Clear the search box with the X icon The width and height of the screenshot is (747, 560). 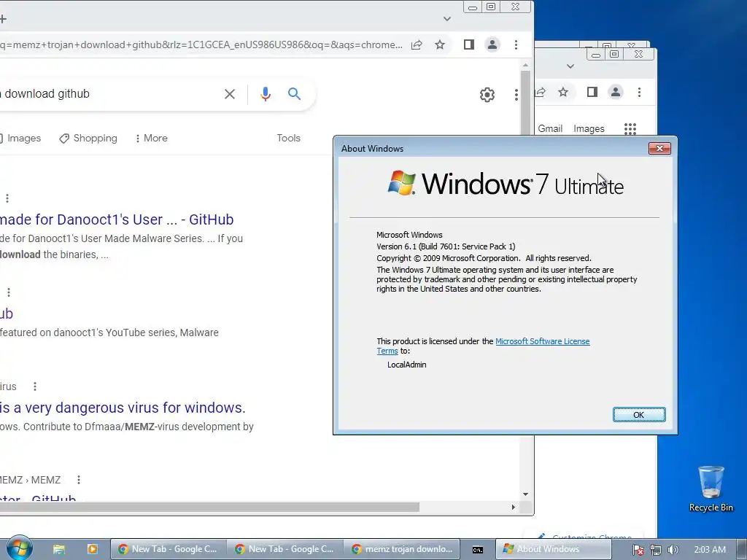[x=230, y=94]
